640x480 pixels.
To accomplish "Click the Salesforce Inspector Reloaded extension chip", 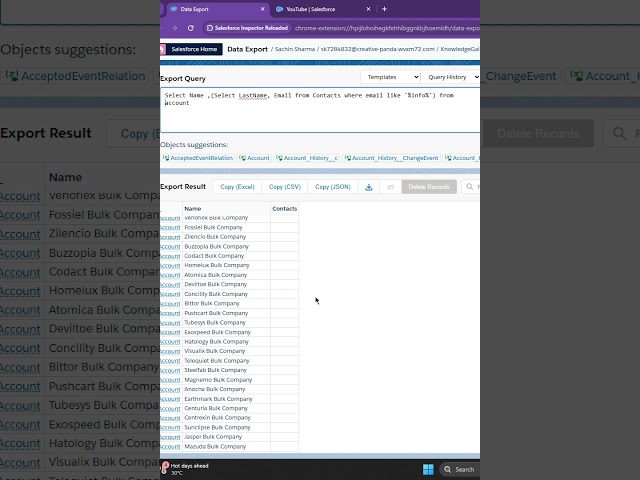I will (248, 28).
